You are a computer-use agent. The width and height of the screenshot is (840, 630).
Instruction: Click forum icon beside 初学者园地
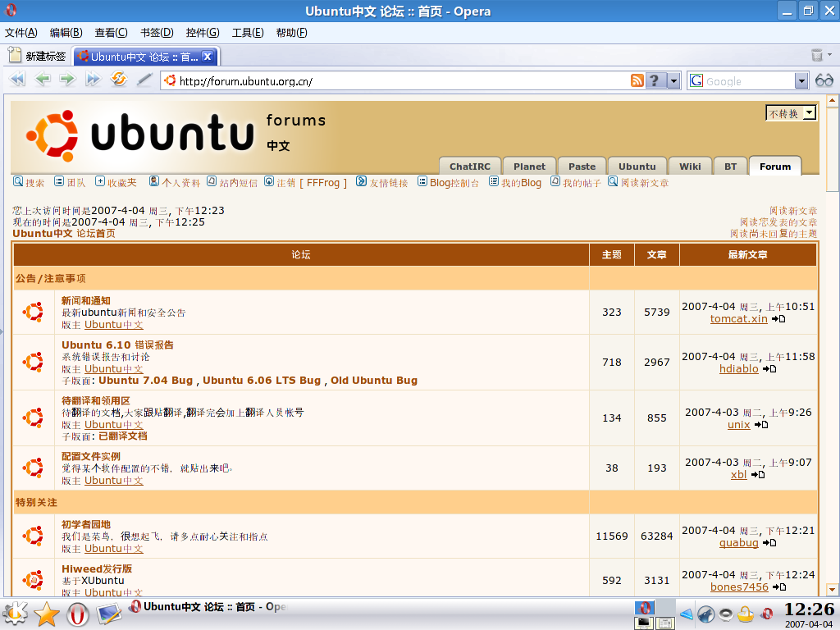(33, 536)
